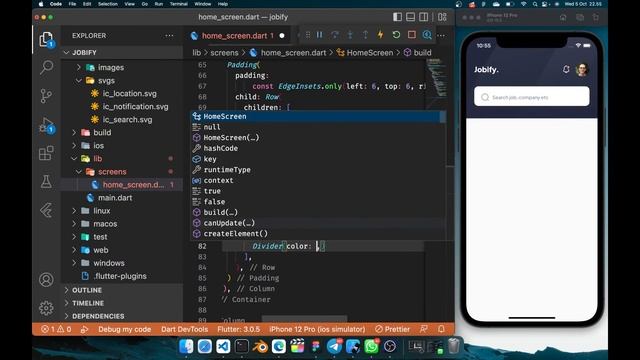Choose HomeScreen suggestion in autocomplete list
Image resolution: width=640 pixels, height=360 pixels.
(318, 116)
